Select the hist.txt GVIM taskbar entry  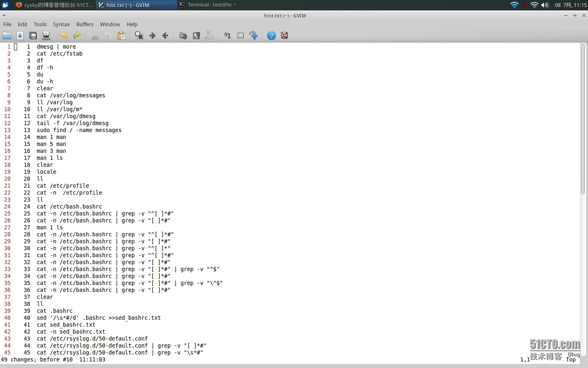pos(136,5)
